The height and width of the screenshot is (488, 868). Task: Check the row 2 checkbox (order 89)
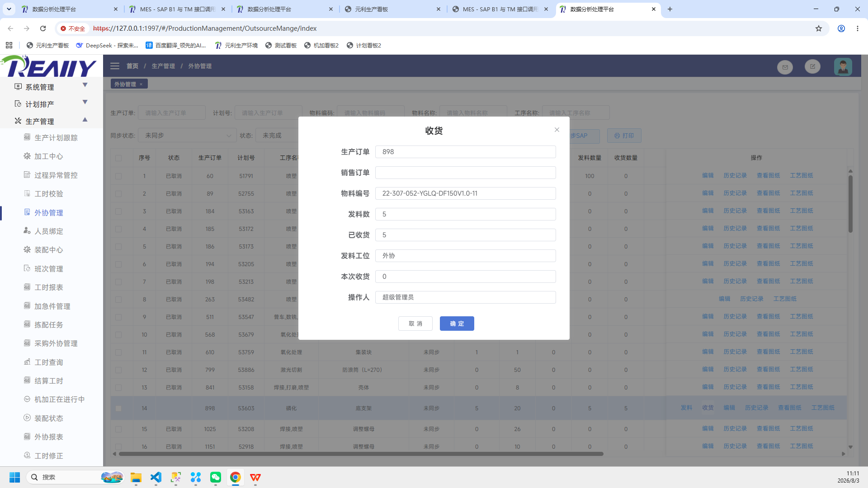(x=118, y=194)
